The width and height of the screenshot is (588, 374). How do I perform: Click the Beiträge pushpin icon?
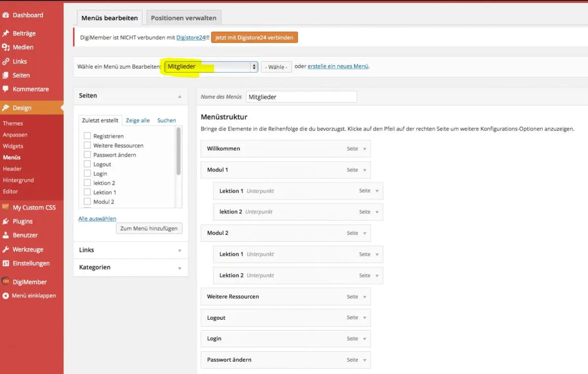(x=5, y=34)
